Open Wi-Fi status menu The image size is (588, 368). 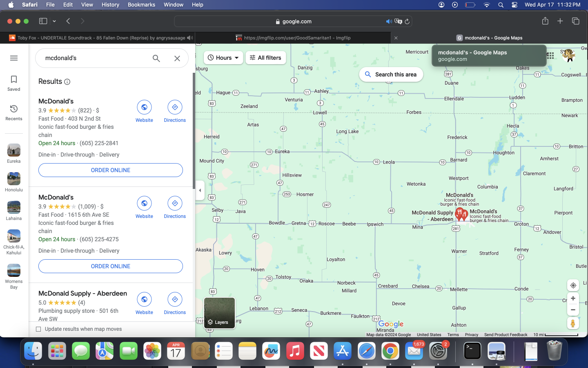(x=487, y=4)
